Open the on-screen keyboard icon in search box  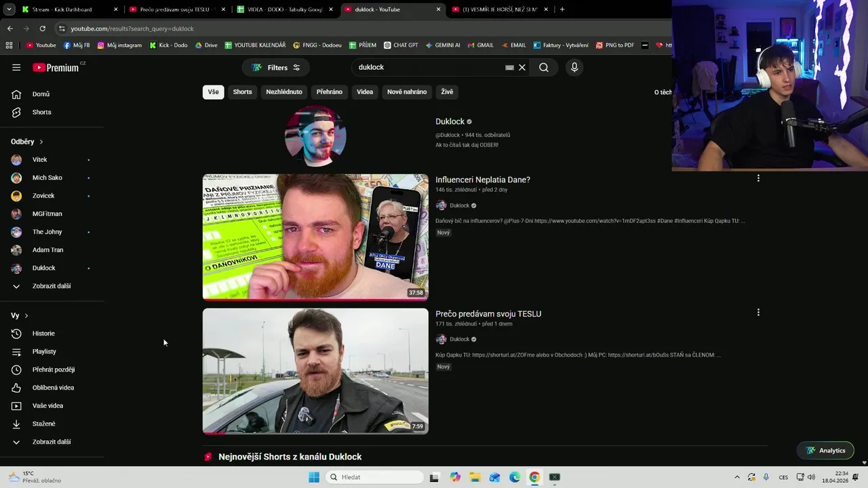[x=509, y=67]
